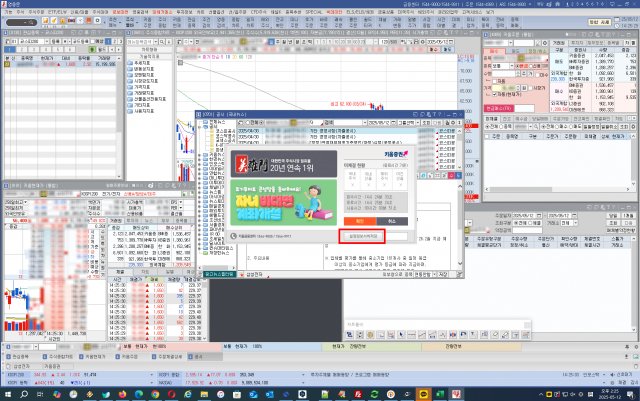Image resolution: width=640 pixels, height=401 pixels.
Task: Open the CFD주식 menu
Action: pos(258,12)
